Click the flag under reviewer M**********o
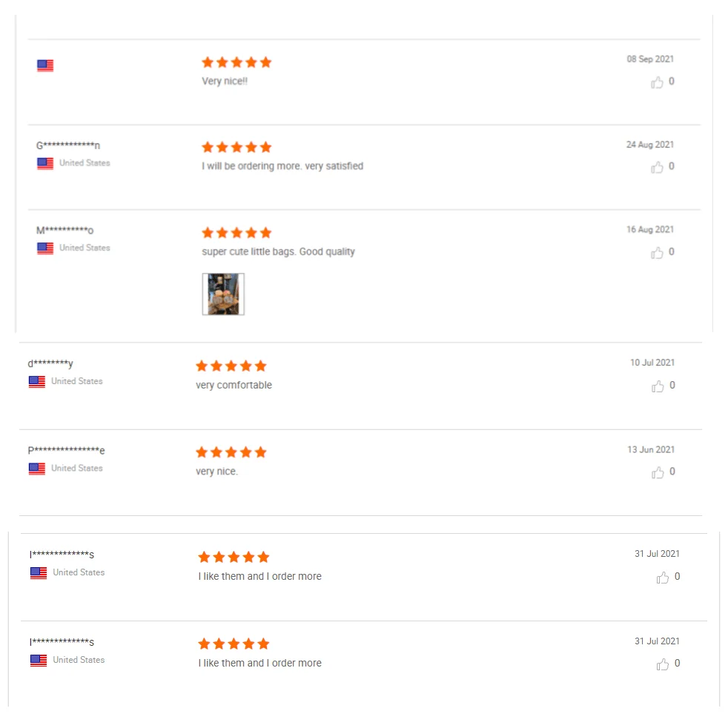Screen dimensions: 728x714 45,248
